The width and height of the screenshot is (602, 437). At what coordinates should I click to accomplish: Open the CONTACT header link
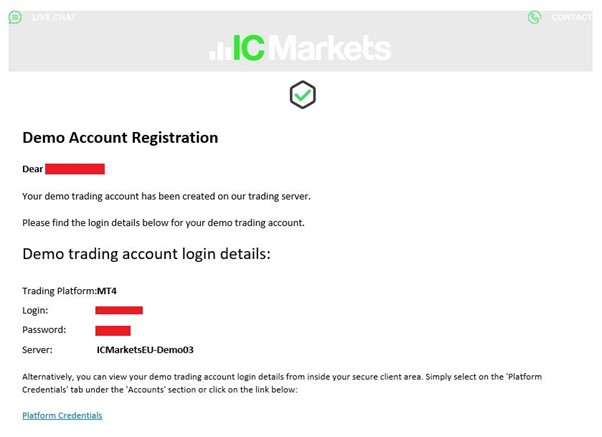point(572,17)
